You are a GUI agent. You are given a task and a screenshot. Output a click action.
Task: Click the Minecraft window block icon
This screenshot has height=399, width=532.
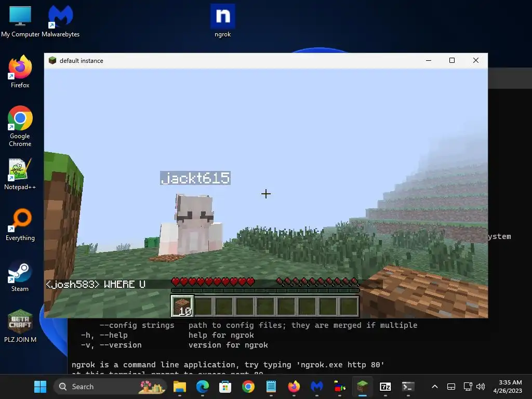[x=52, y=60]
